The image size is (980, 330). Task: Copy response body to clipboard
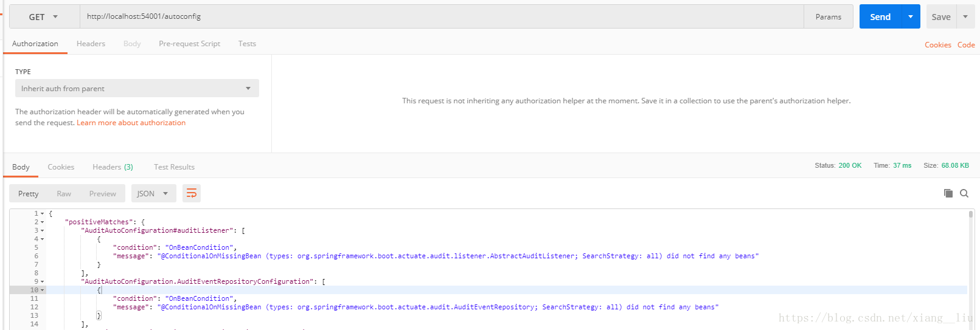(x=948, y=193)
